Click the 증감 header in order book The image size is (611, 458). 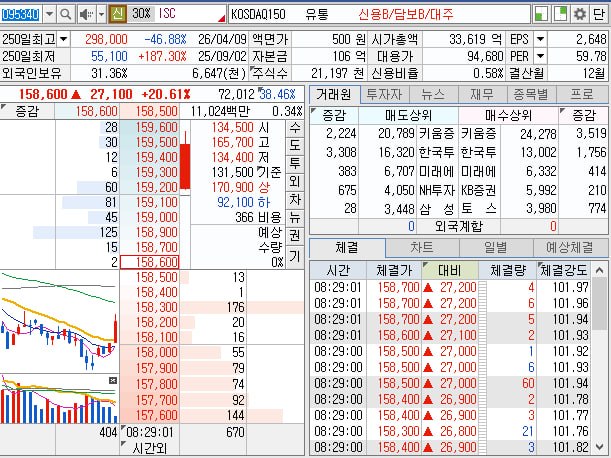27,111
